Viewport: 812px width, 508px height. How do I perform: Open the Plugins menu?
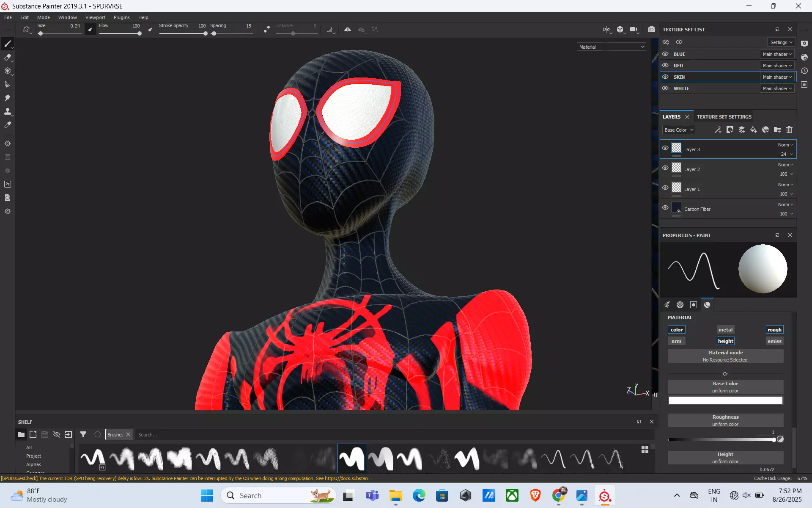point(122,17)
